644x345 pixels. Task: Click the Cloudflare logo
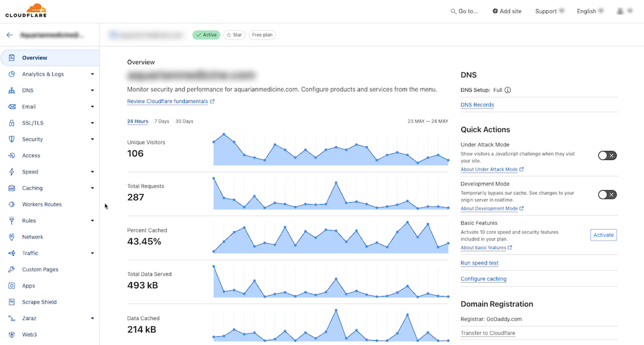(x=26, y=11)
